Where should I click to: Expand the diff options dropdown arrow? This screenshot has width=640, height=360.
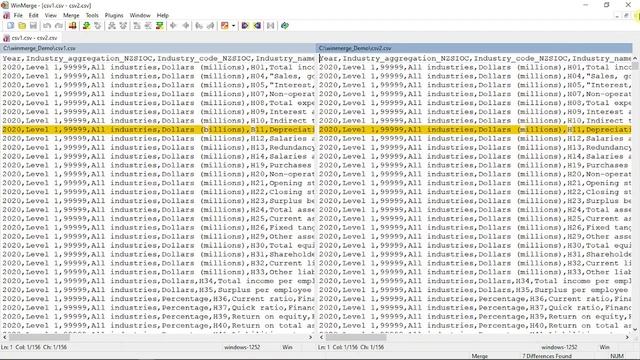coord(233,26)
